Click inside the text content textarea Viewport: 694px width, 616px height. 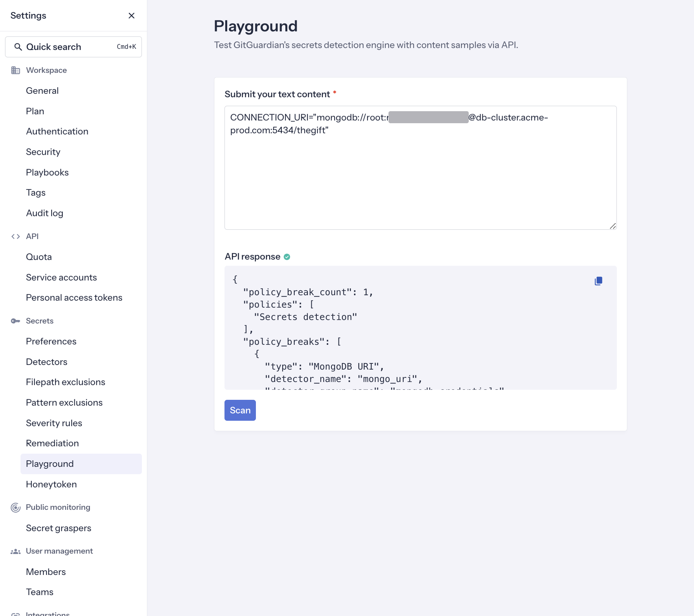coord(420,168)
